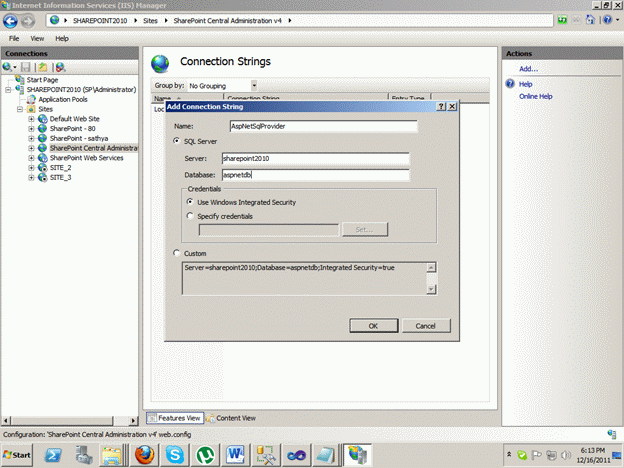Select SharePoint Central Administration tree item
Viewport: 624px width, 468px height.
click(93, 148)
